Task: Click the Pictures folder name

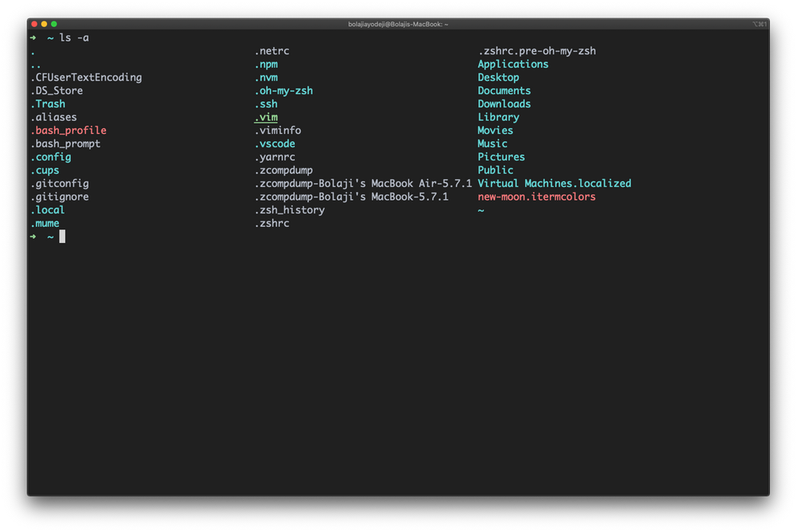Action: (x=501, y=156)
